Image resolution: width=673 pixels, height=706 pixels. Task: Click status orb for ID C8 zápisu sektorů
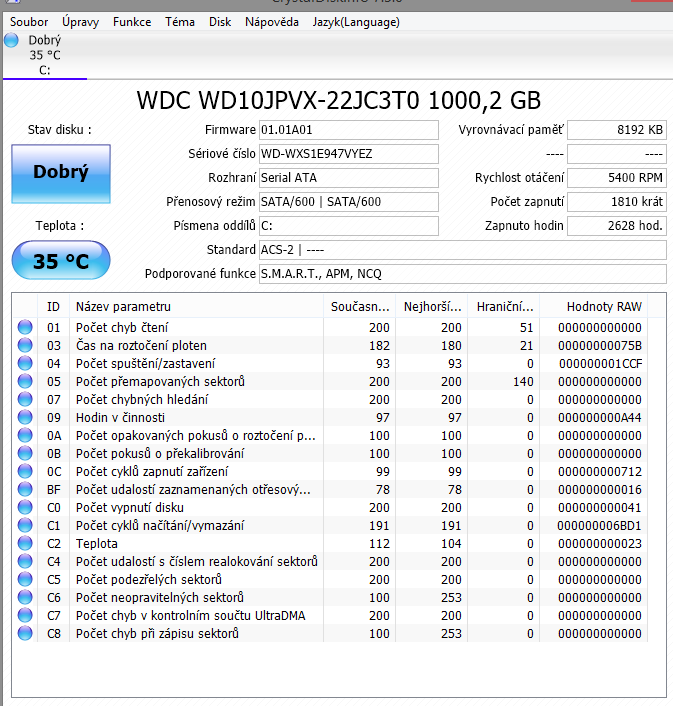click(25, 634)
